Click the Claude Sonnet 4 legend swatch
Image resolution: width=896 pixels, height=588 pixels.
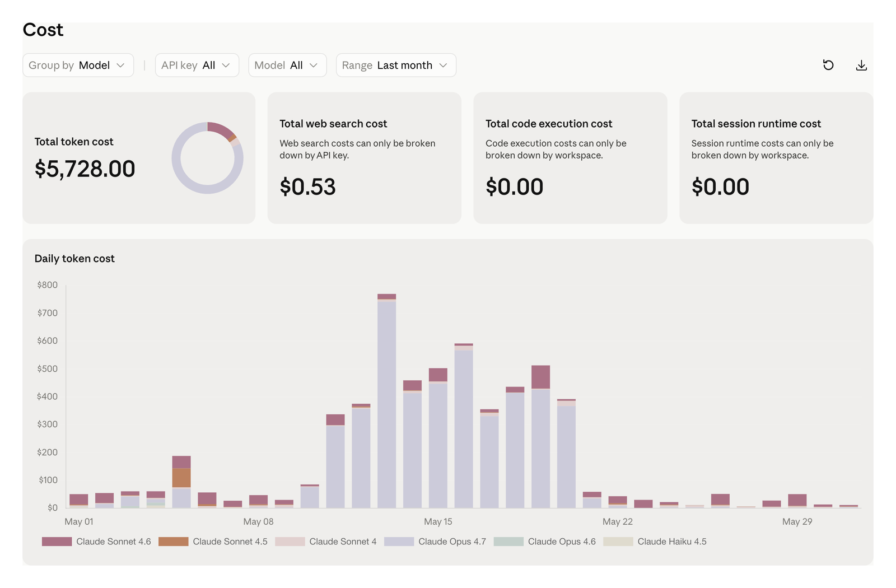pos(290,542)
